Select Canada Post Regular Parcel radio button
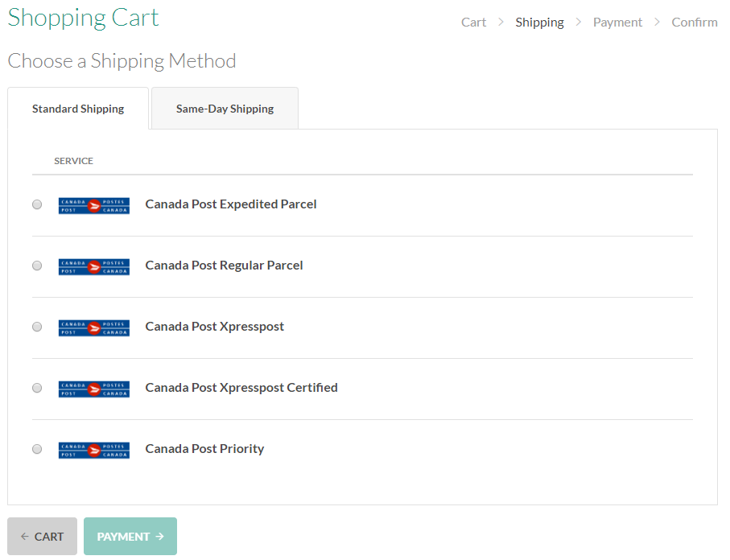The height and width of the screenshot is (560, 730). 37,266
